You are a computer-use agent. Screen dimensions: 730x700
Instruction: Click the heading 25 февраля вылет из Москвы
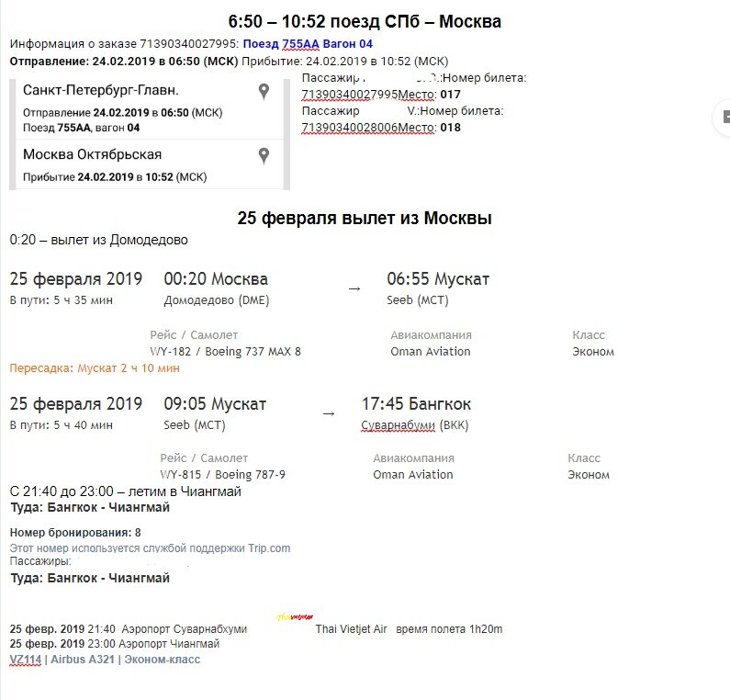point(365,218)
